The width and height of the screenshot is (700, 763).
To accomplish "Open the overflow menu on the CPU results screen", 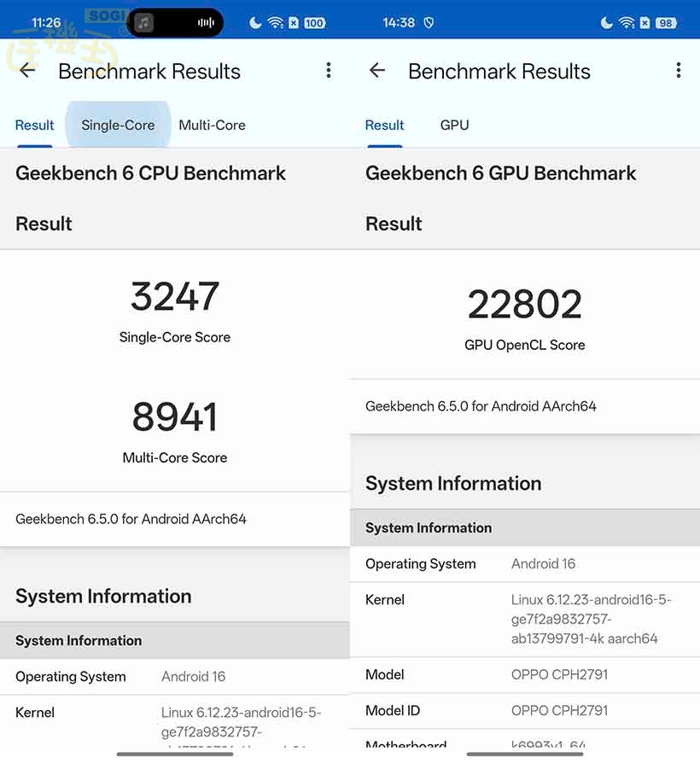I will [x=329, y=71].
